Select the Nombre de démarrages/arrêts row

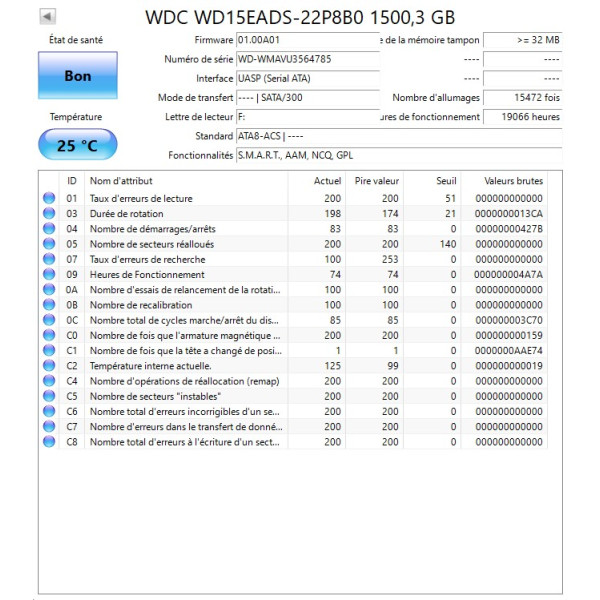point(293,228)
